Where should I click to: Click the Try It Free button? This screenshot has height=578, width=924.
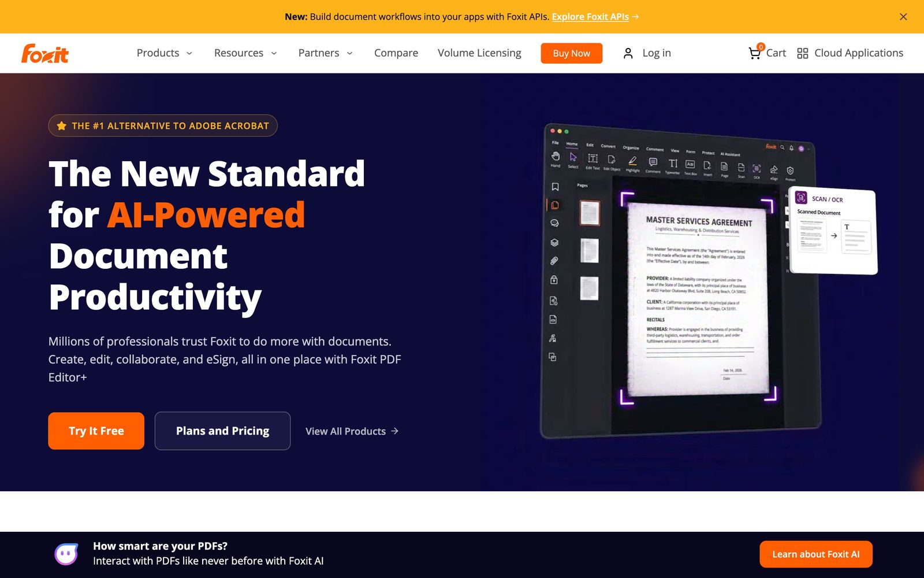[x=96, y=431]
